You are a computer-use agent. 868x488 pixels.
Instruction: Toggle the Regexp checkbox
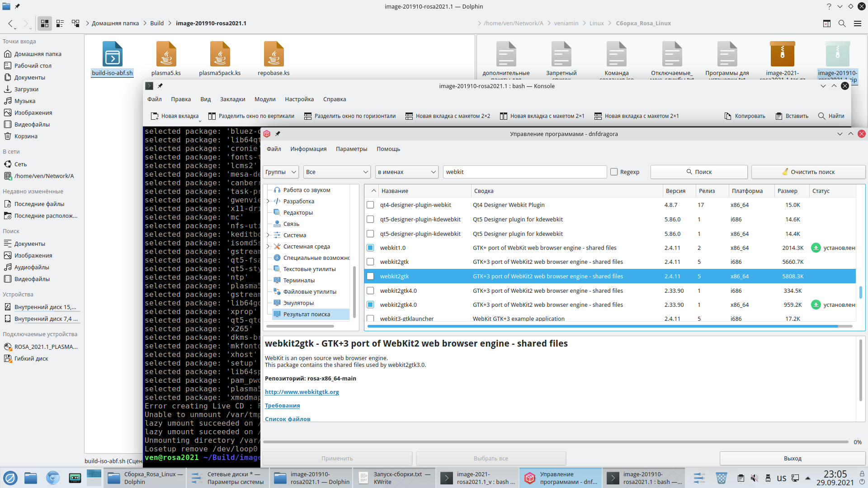[614, 172]
